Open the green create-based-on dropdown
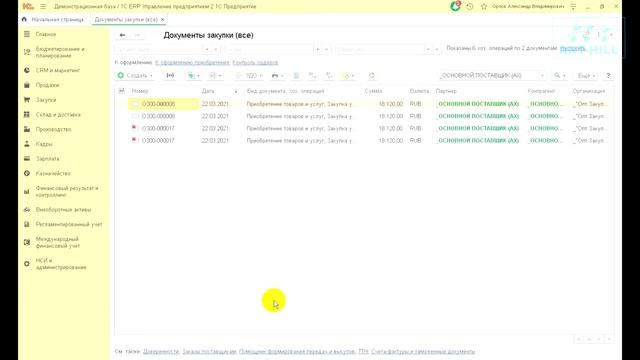The image size is (640, 360). point(193,76)
